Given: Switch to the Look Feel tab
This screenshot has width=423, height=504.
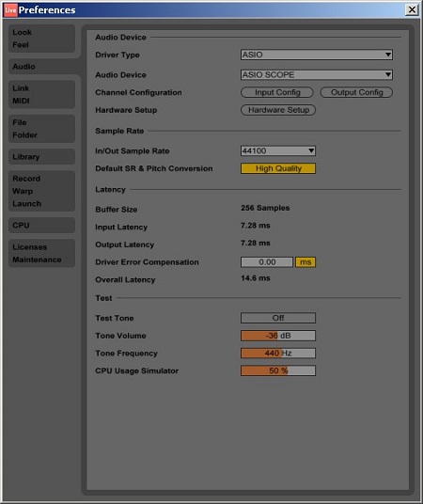Looking at the screenshot, I should (41, 39).
